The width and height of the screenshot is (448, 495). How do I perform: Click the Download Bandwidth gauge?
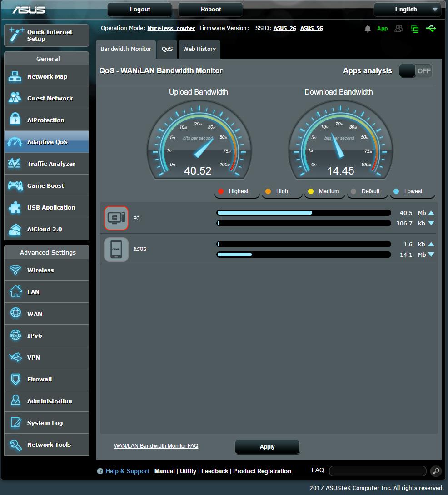click(340, 140)
